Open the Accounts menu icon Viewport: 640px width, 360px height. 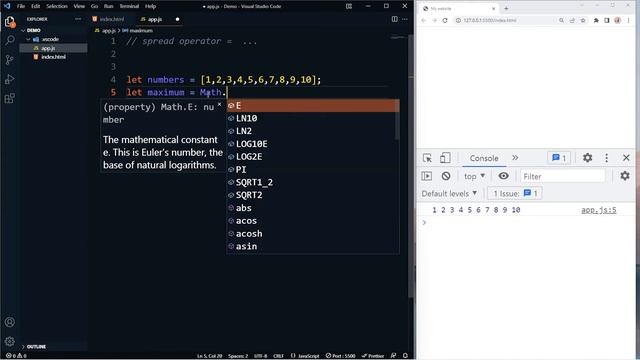pyautogui.click(x=10, y=322)
